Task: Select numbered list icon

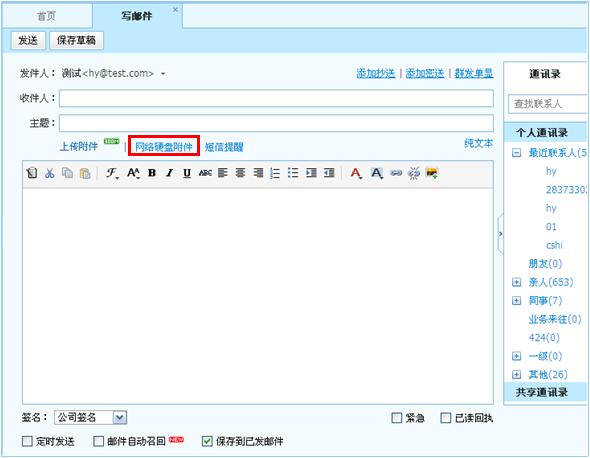Action: click(275, 173)
